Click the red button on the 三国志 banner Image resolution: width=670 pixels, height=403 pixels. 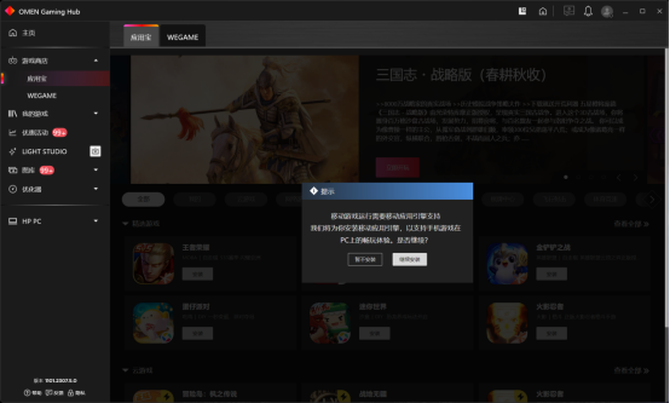point(397,168)
